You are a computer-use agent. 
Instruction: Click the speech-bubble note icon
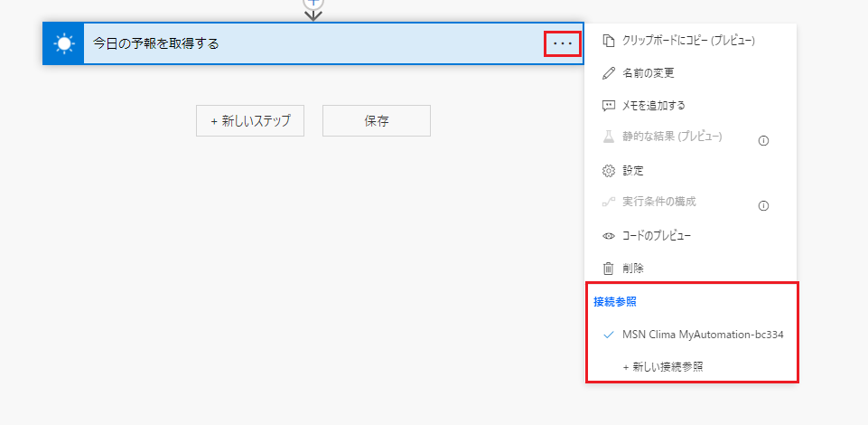609,106
